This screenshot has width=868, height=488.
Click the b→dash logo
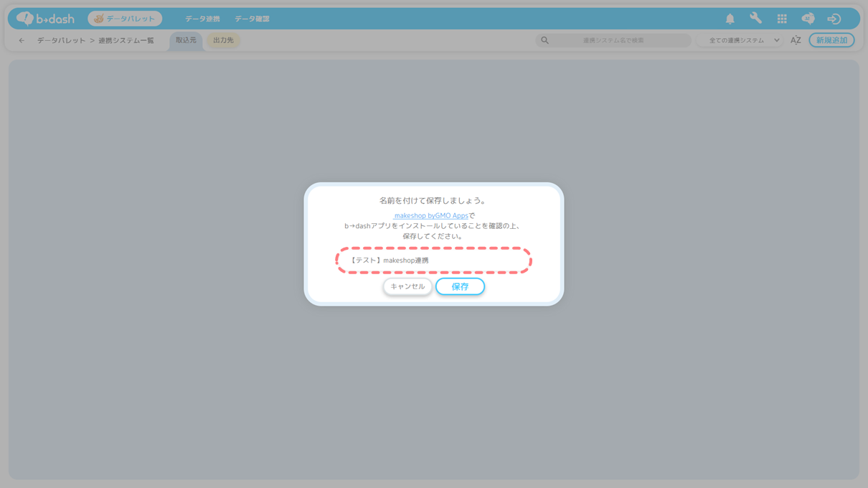(45, 19)
